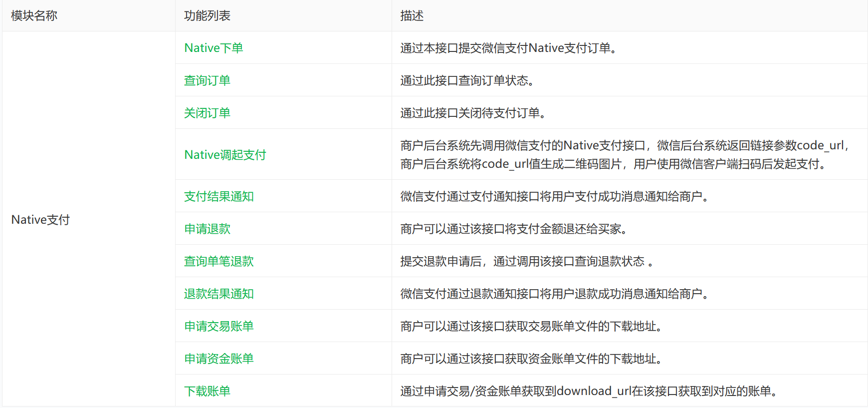Visit the 查询单笔退款 link
Image resolution: width=868 pixels, height=408 pixels.
click(219, 261)
